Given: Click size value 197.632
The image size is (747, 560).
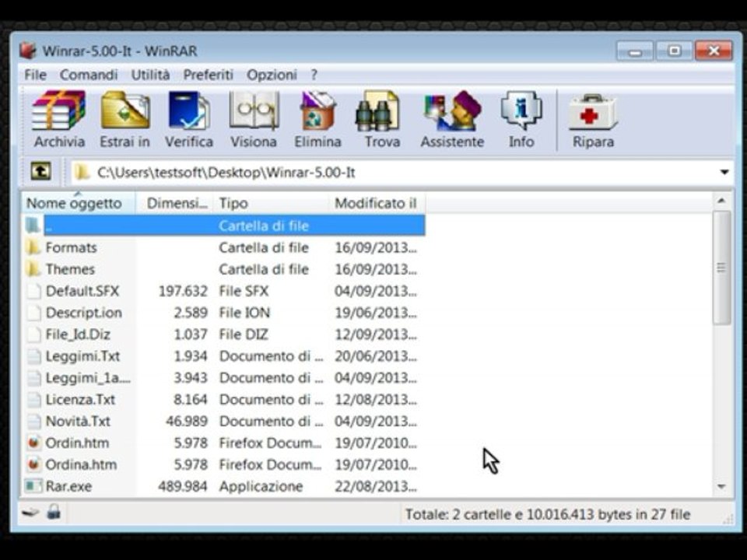Looking at the screenshot, I should [x=183, y=290].
